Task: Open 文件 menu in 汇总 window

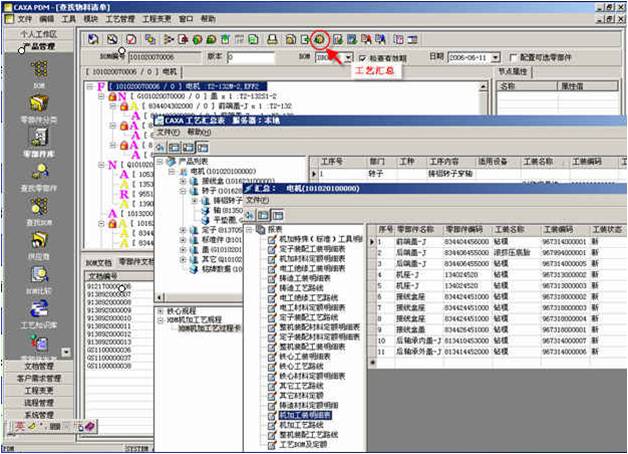Action: pyautogui.click(x=257, y=200)
